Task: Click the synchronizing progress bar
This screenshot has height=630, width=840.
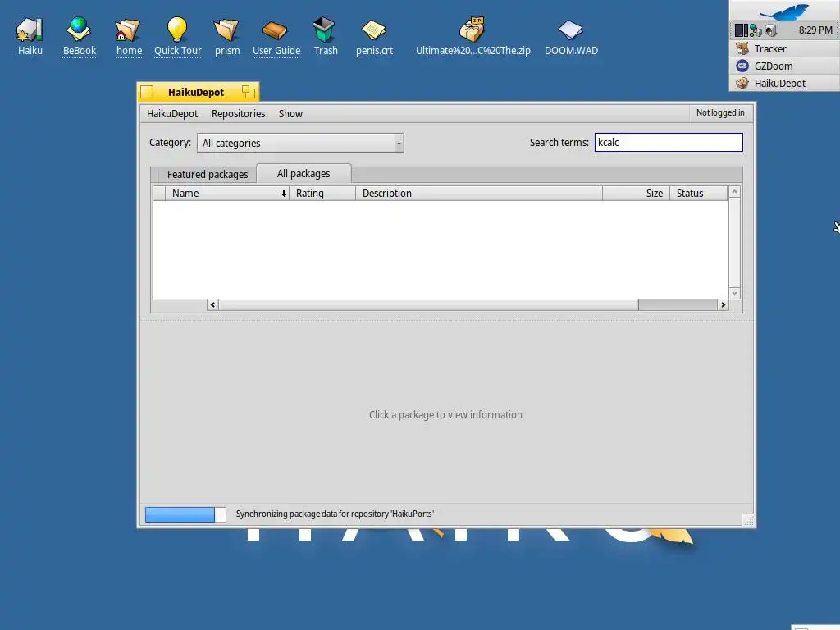Action: (185, 515)
